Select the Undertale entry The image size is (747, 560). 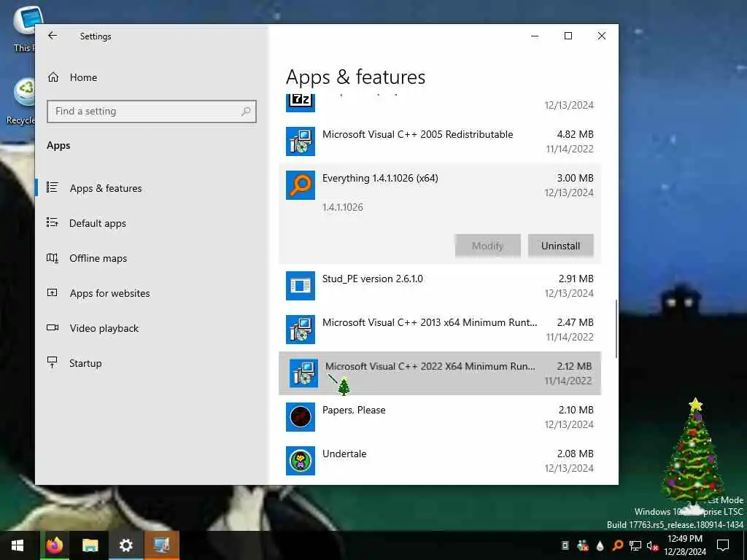pos(440,461)
